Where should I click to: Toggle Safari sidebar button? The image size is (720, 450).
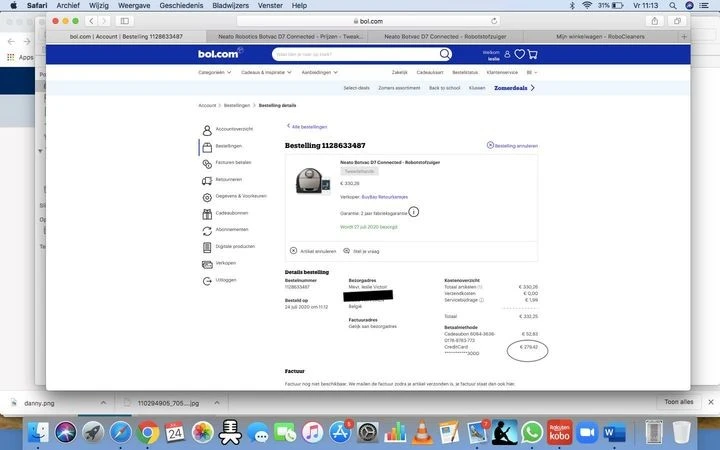(x=124, y=21)
